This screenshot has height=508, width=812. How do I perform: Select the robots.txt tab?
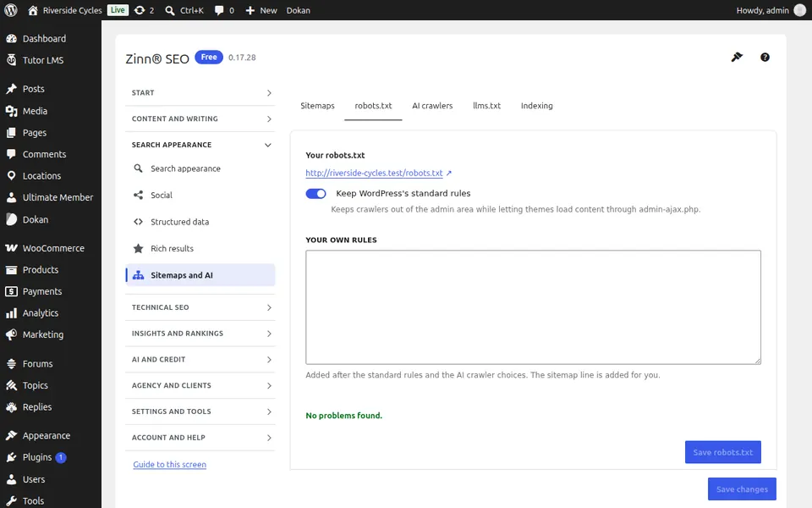[x=373, y=106]
